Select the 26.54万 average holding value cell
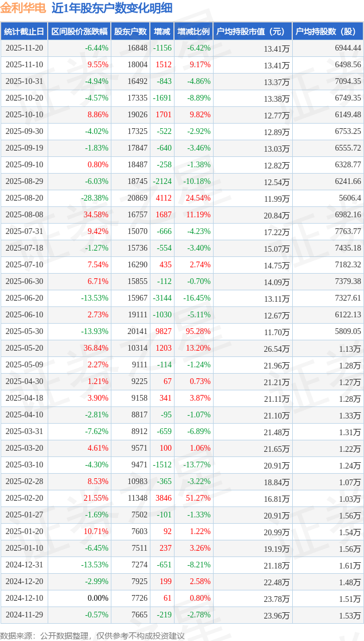The image size is (364, 641). pyautogui.click(x=276, y=348)
